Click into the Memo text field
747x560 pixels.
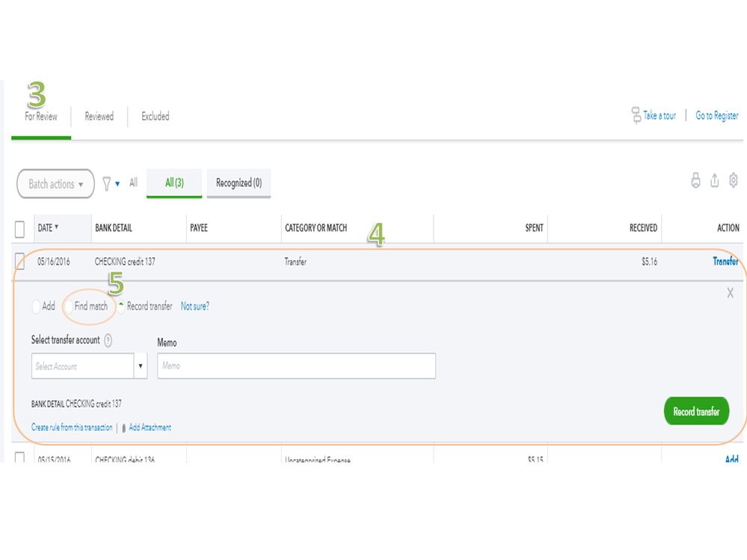click(296, 366)
